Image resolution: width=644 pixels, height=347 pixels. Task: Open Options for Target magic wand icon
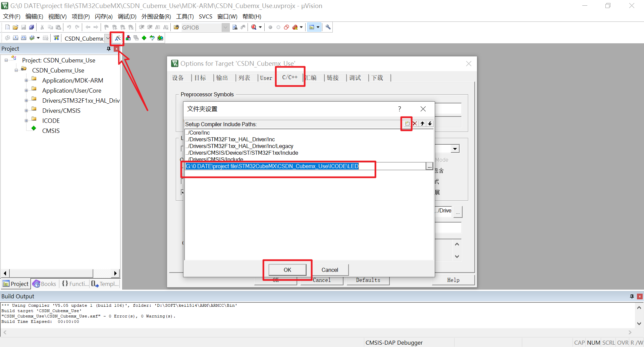117,38
